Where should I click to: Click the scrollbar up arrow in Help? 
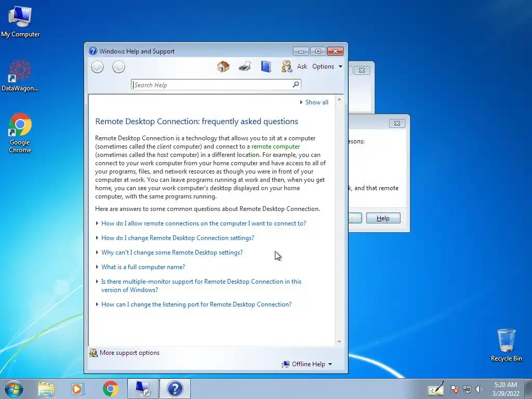click(x=339, y=99)
